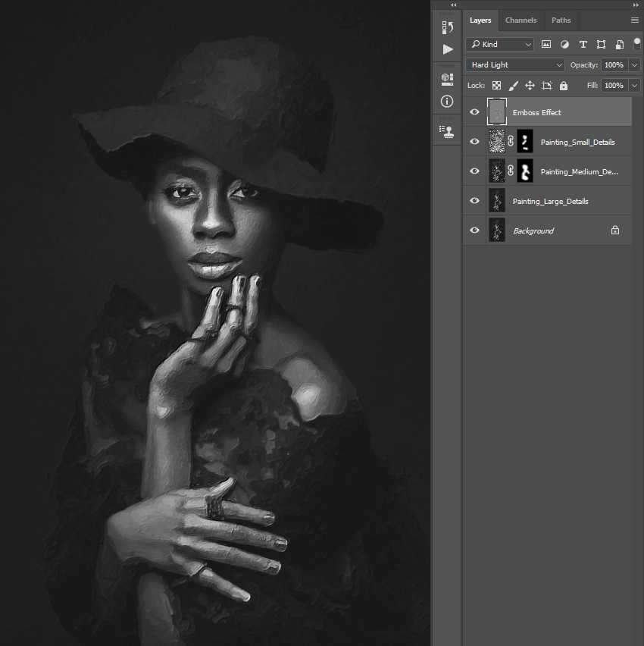The image size is (644, 646).
Task: Hide the Emboss Effect layer
Action: click(475, 112)
